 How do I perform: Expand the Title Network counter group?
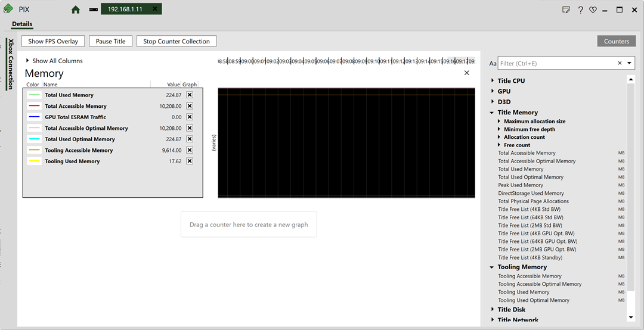(x=493, y=320)
